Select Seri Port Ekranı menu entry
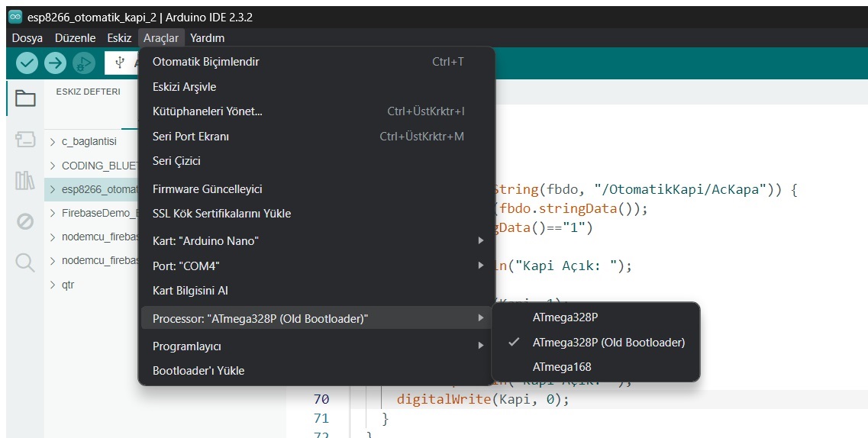The image size is (868, 438). click(x=191, y=137)
